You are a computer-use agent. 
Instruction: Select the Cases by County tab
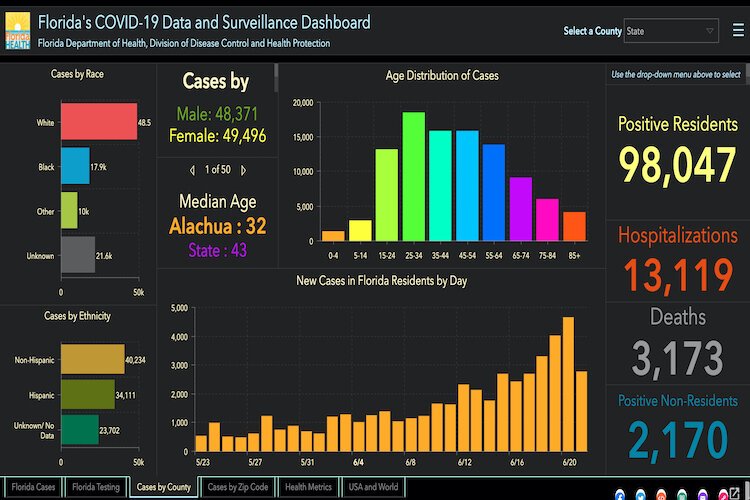[x=164, y=487]
